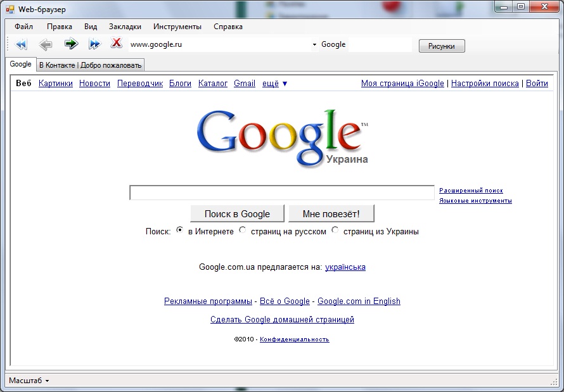Click the www.google.ru address field
This screenshot has height=392, width=564.
pyautogui.click(x=219, y=44)
